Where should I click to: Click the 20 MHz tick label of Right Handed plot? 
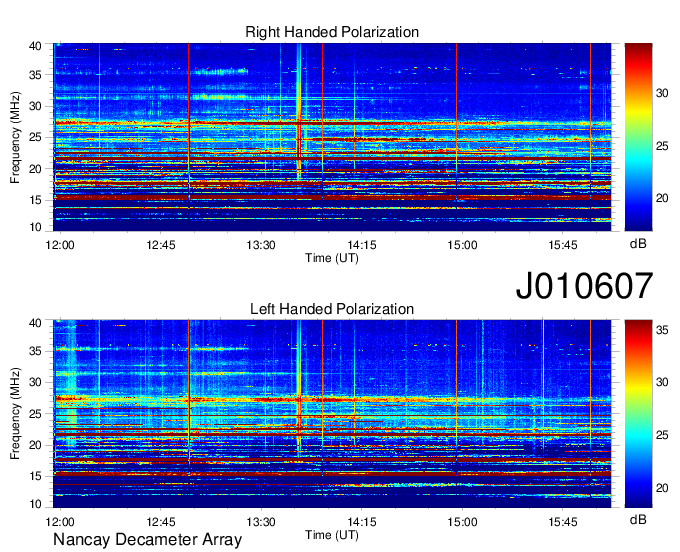(35, 169)
